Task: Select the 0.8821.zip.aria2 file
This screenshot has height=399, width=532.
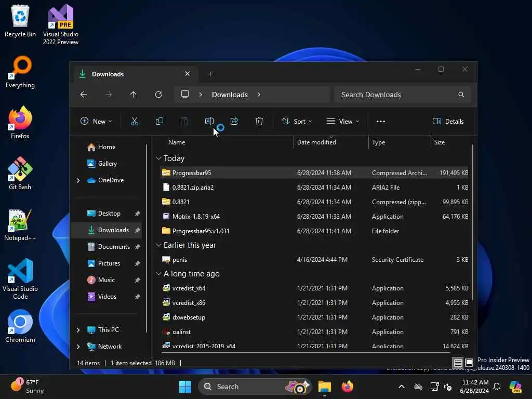Action: click(x=314, y=187)
